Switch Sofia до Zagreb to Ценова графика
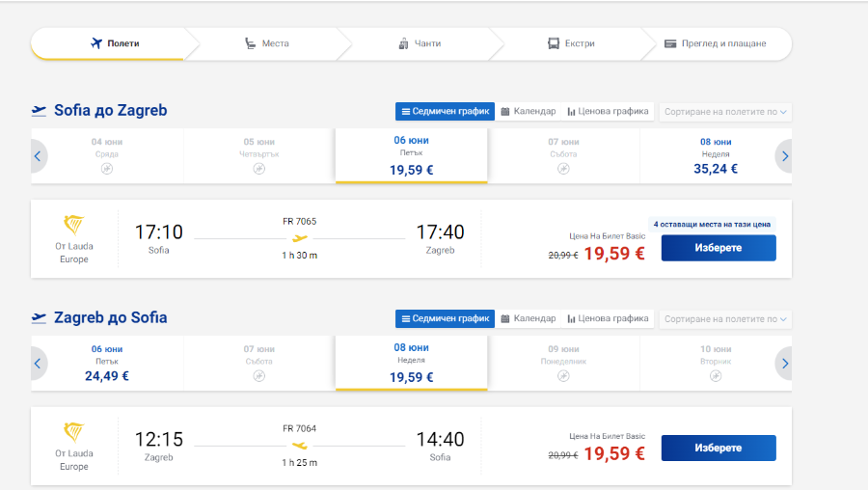Image resolution: width=868 pixels, height=490 pixels. 608,111
